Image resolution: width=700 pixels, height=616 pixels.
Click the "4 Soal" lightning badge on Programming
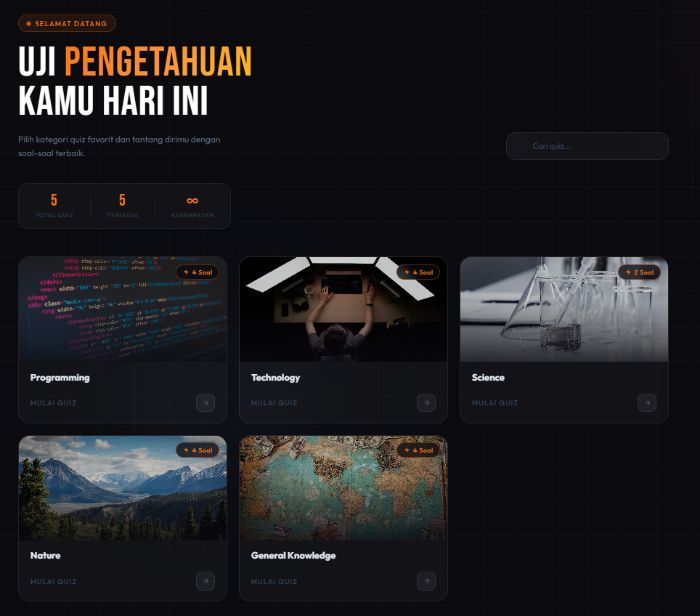tap(197, 272)
